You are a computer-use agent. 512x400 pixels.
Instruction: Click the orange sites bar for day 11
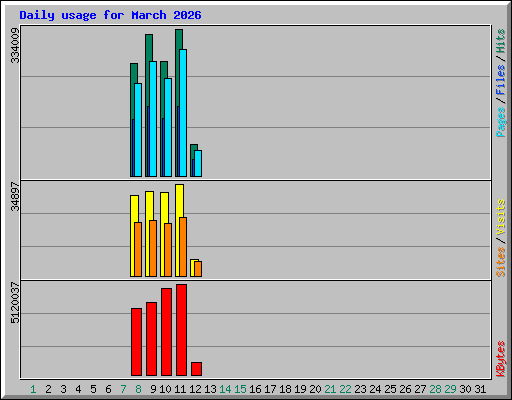(183, 247)
